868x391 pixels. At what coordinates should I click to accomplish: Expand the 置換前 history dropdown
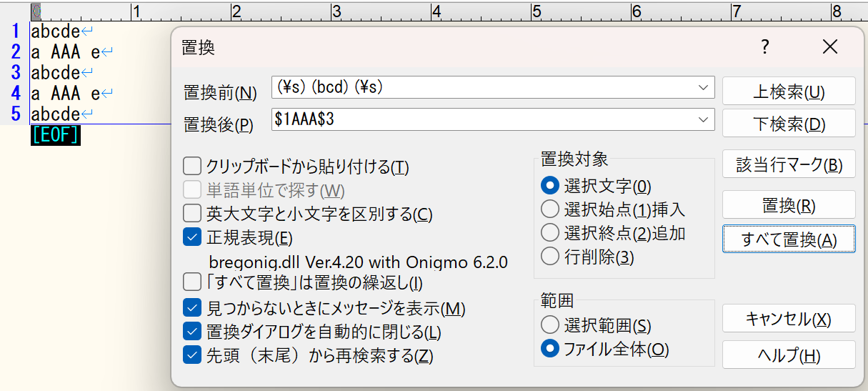point(703,88)
